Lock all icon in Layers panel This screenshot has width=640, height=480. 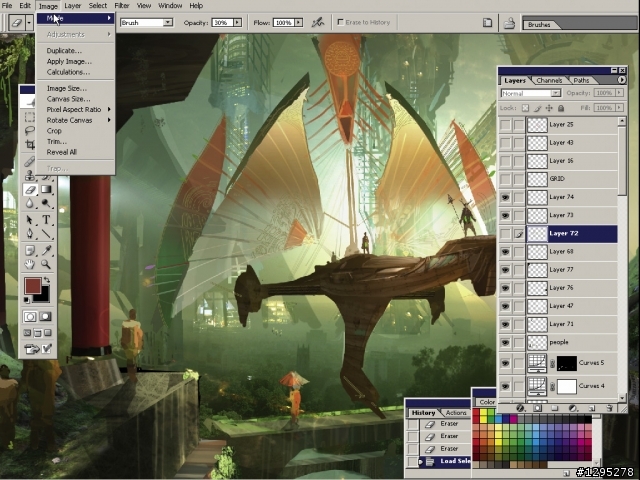pos(561,108)
